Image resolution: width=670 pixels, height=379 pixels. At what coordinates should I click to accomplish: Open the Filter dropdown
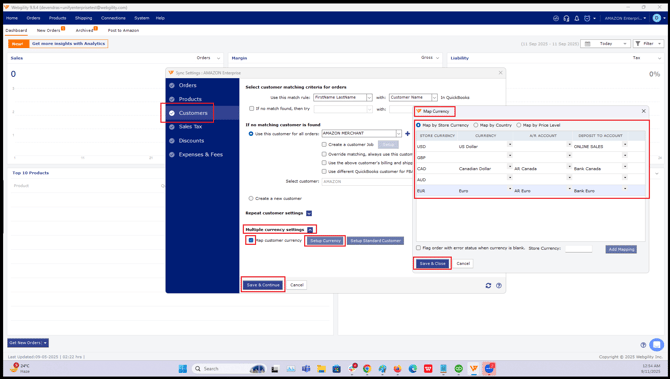coord(648,44)
